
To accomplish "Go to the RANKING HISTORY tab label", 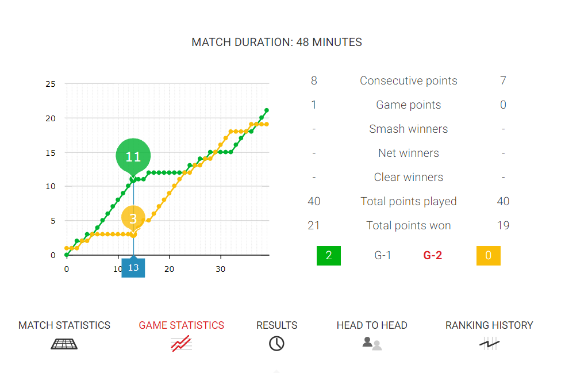I will (489, 325).
